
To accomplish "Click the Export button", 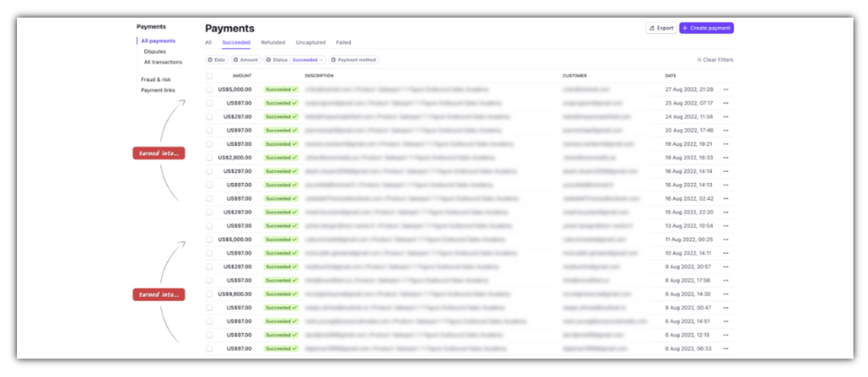I will 661,28.
